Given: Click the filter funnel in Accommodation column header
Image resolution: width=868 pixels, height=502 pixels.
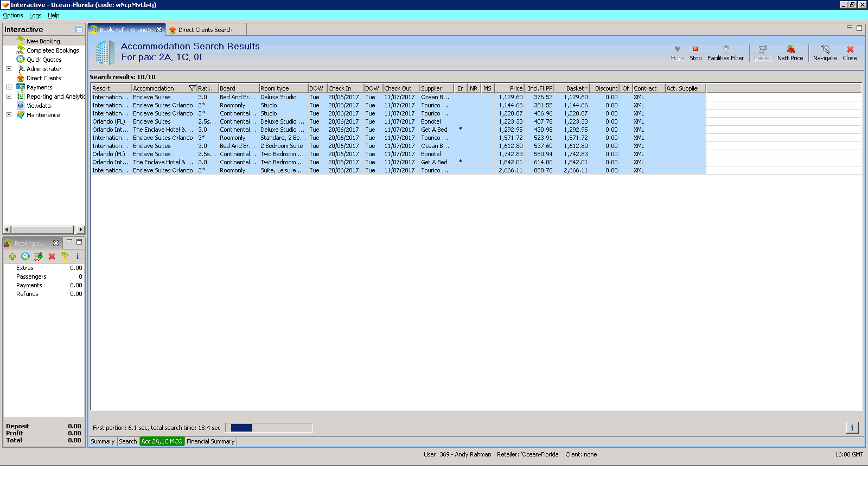Looking at the screenshot, I should pos(192,88).
